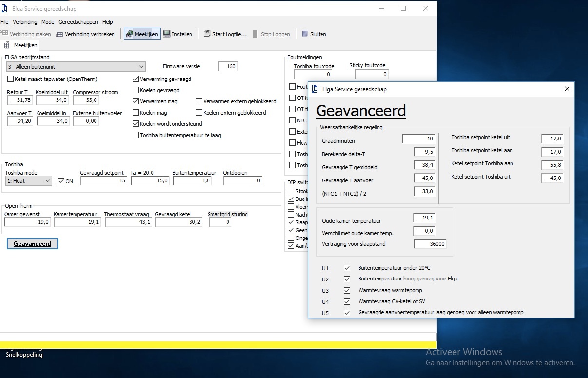Image resolution: width=588 pixels, height=378 pixels.
Task: Toggle U1 Buitentemperatuur onder 20°C checkbox
Action: coord(347,268)
